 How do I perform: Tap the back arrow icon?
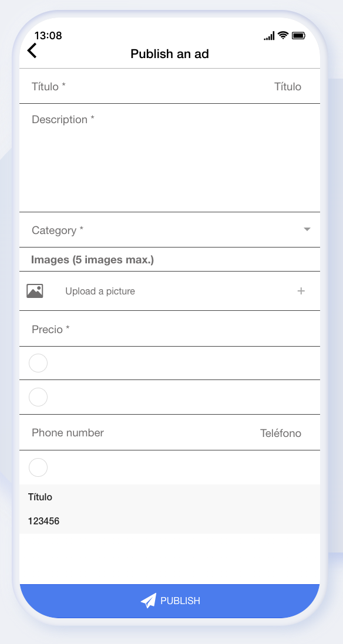pyautogui.click(x=32, y=50)
